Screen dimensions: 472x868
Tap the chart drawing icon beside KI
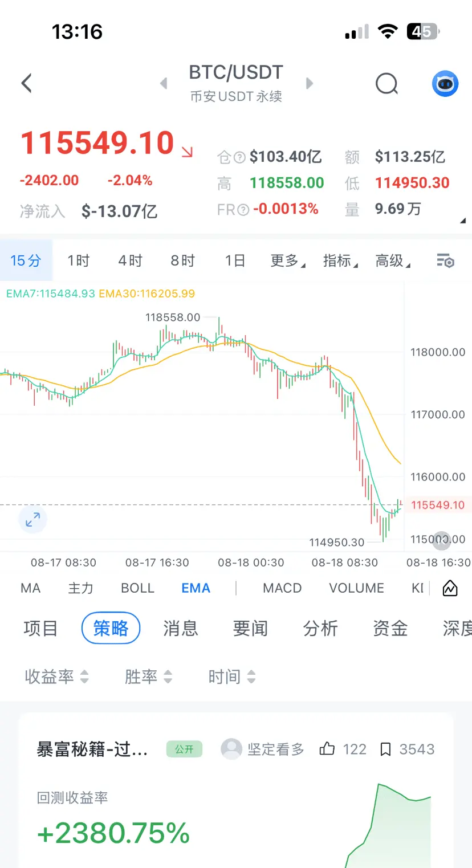[x=450, y=588]
